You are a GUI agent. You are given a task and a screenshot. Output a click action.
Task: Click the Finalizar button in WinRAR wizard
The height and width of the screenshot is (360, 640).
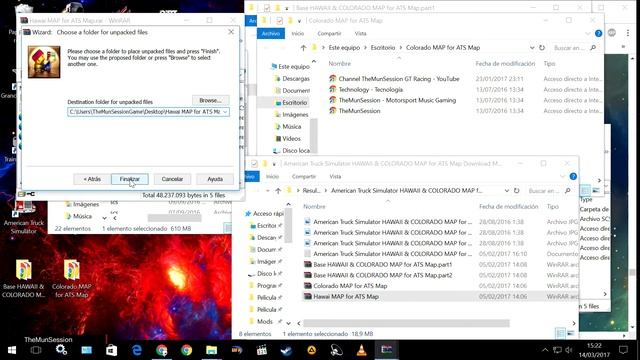point(129,179)
